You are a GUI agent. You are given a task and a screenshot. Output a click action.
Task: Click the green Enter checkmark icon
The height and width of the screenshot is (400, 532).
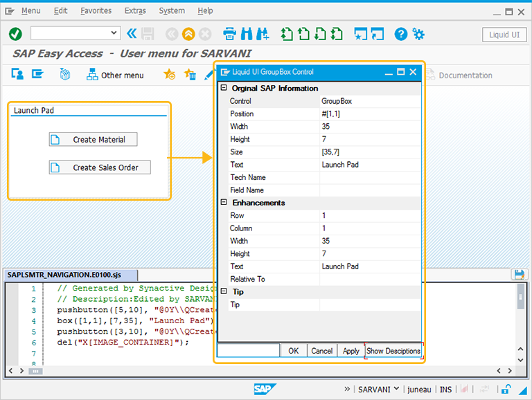tap(15, 34)
